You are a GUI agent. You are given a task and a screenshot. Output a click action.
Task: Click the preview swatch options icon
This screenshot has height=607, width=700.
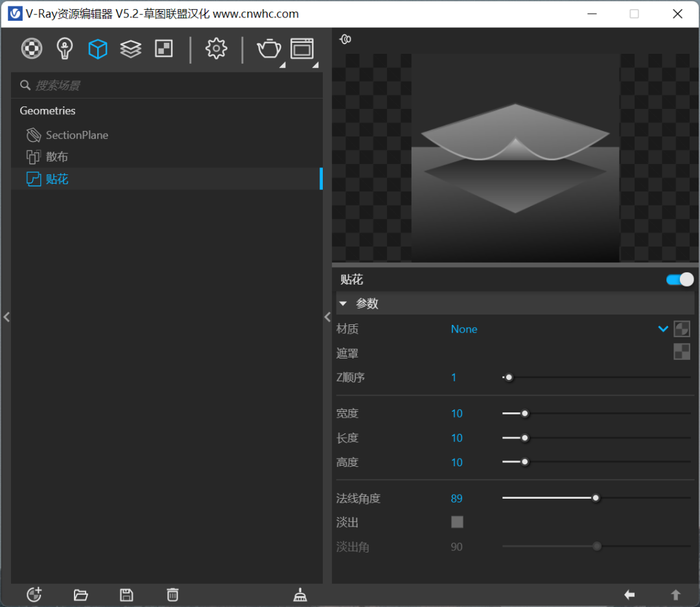345,40
